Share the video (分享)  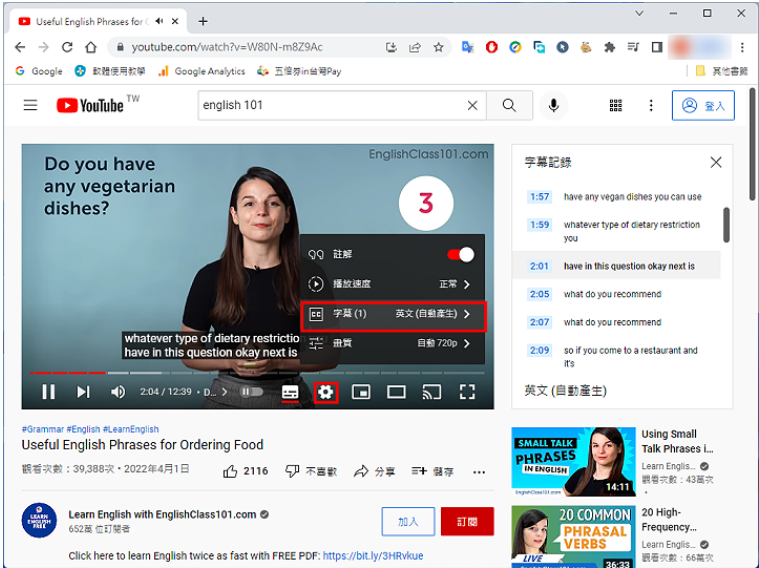point(375,471)
